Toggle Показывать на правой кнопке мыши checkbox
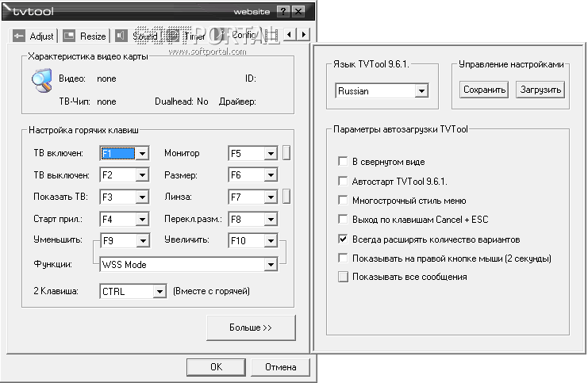Screen dimensions: 588x383 point(343,258)
